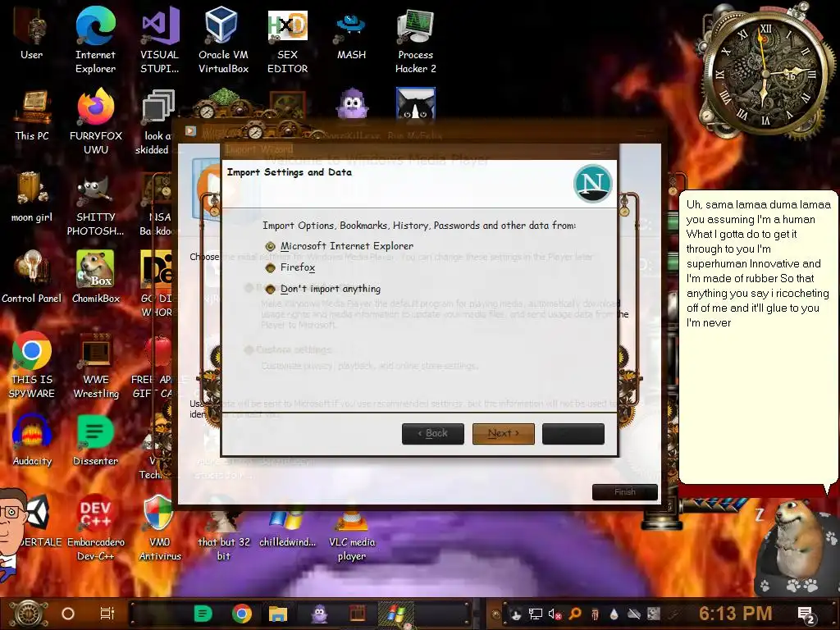The image size is (840, 630).
Task: Open the Process Hacker 2 desktop icon
Action: pos(415,39)
